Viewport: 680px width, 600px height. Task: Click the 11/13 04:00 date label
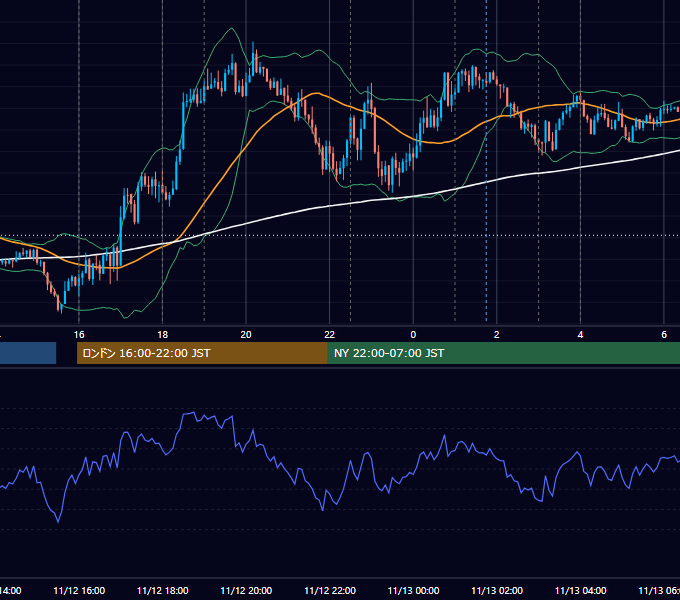point(581,590)
